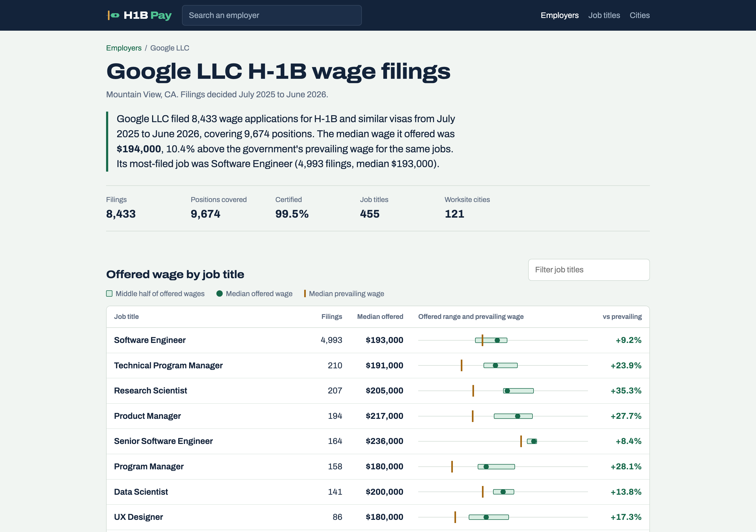The image size is (756, 532).
Task: Click the Filter job titles field
Action: click(589, 270)
